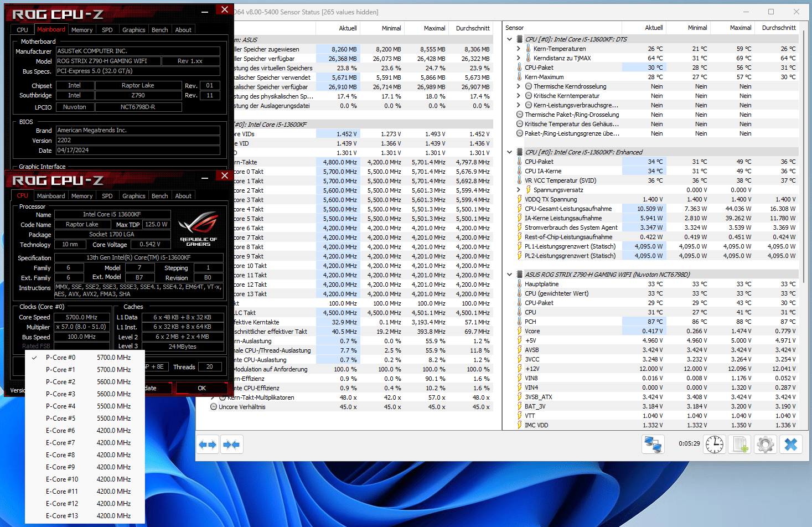Click lightning icon beside CPU-Gesamt-Leistungsaufnahme
Image resolution: width=812 pixels, height=527 pixels.
(x=520, y=209)
